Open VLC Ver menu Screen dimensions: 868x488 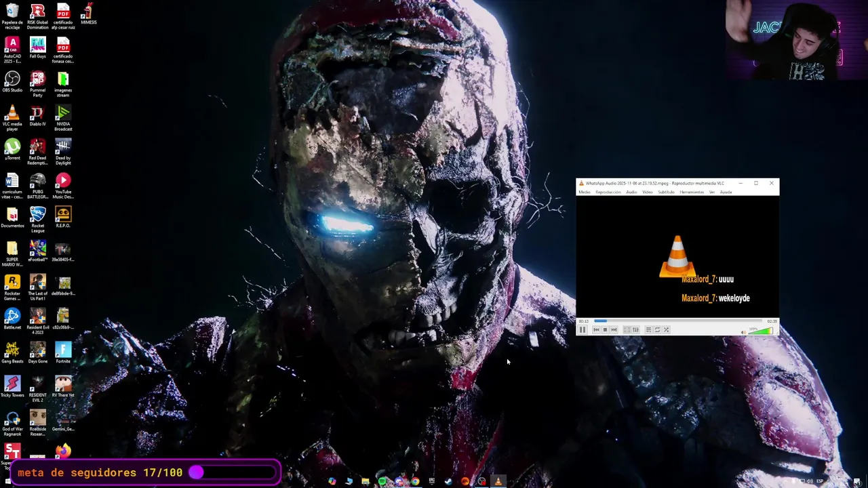pos(712,192)
